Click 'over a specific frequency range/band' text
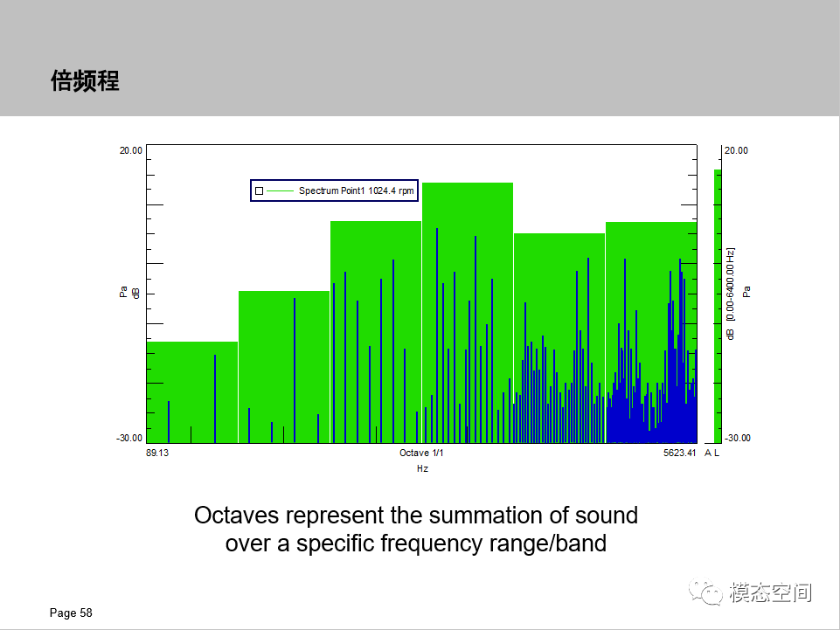 point(416,543)
